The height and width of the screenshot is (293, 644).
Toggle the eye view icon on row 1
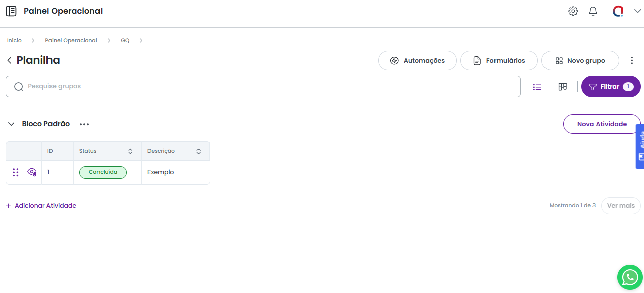pyautogui.click(x=32, y=172)
